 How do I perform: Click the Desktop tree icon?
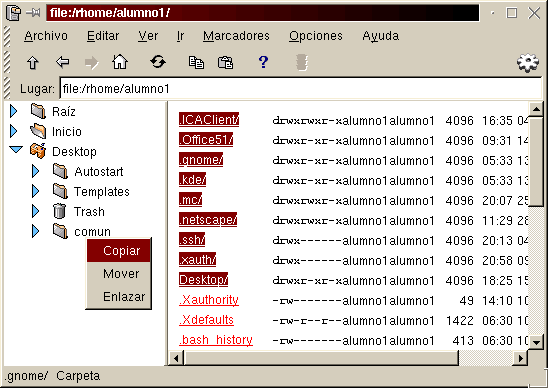pyautogui.click(x=38, y=151)
